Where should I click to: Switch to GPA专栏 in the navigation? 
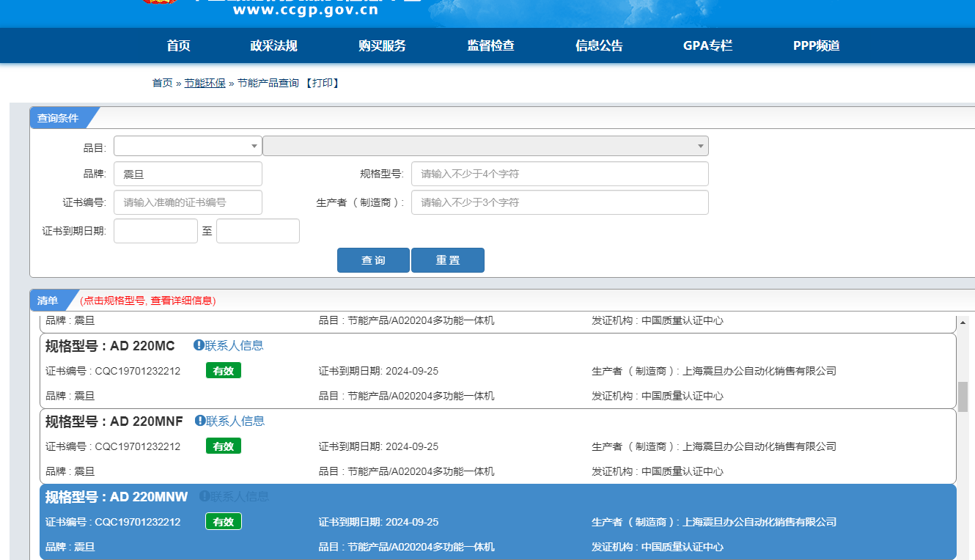707,45
